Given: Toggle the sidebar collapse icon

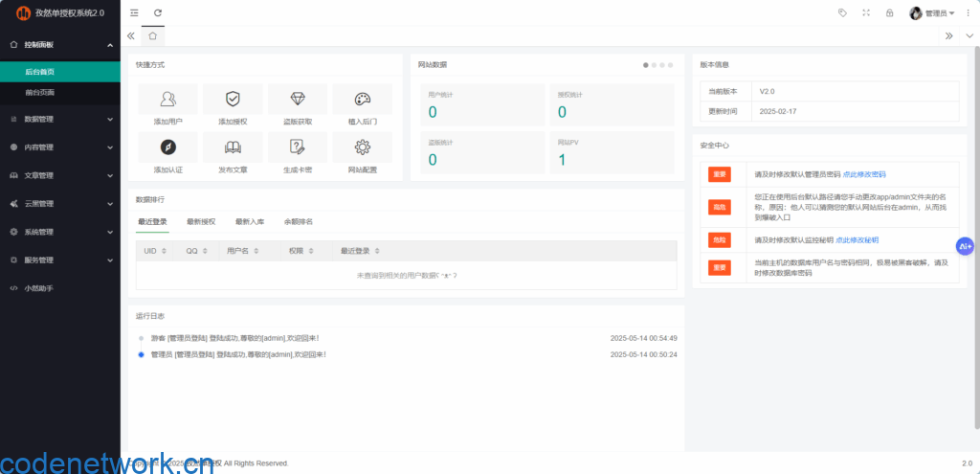Looking at the screenshot, I should [x=134, y=12].
